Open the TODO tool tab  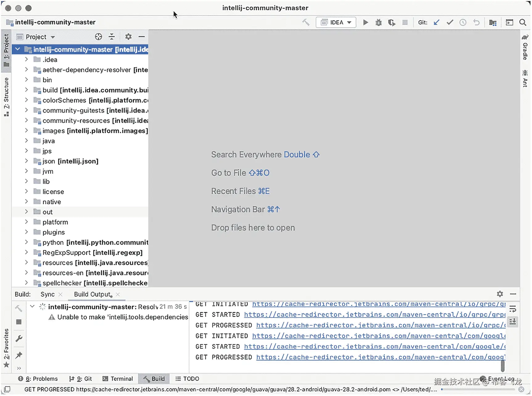(x=187, y=379)
